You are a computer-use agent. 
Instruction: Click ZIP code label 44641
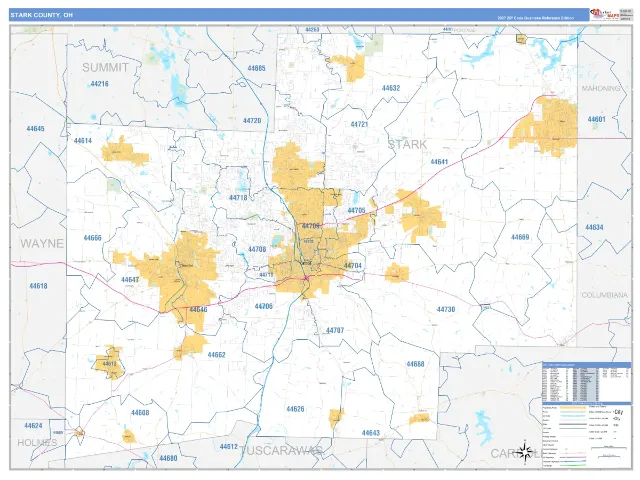coord(439,162)
